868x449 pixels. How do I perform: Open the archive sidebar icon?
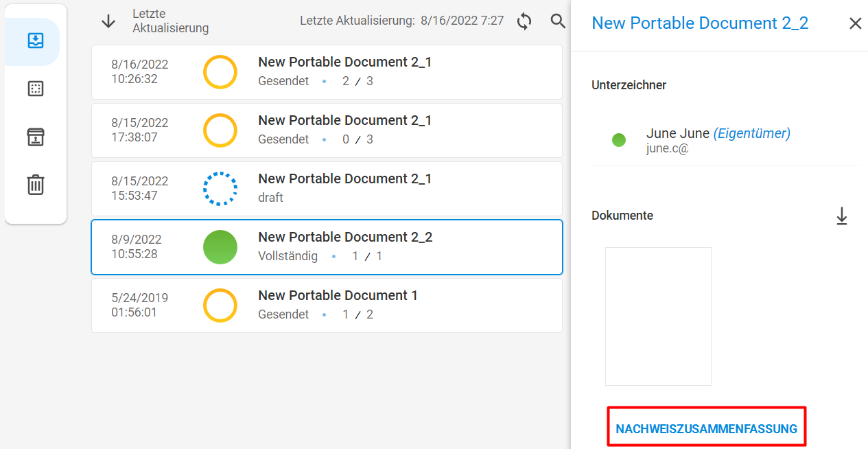(36, 137)
